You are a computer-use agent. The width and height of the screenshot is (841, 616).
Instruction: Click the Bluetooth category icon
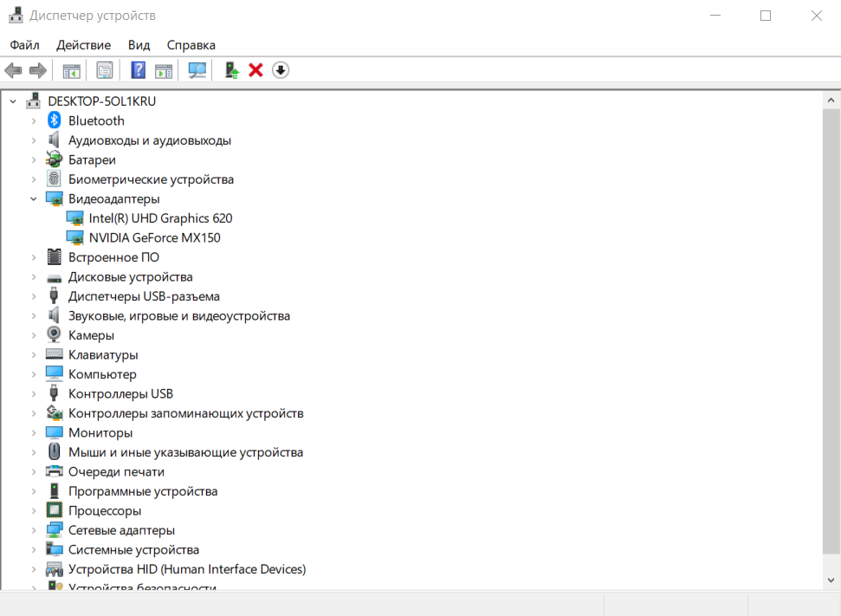(55, 120)
